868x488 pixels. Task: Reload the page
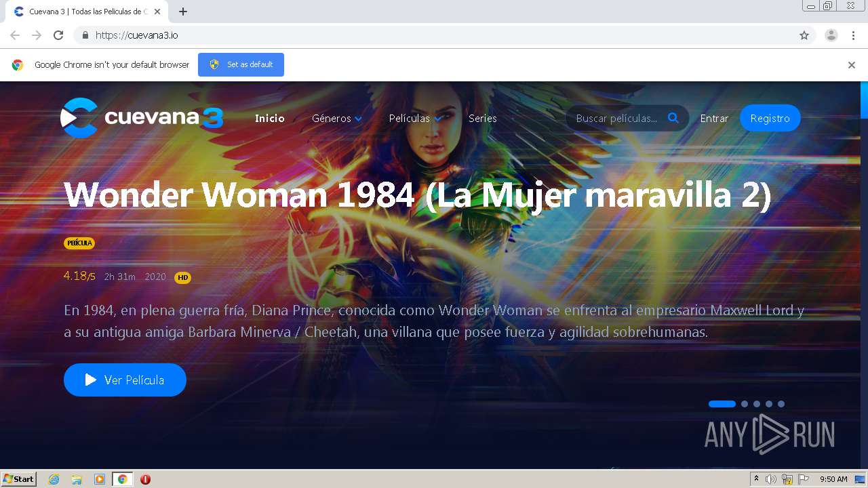pyautogui.click(x=58, y=35)
